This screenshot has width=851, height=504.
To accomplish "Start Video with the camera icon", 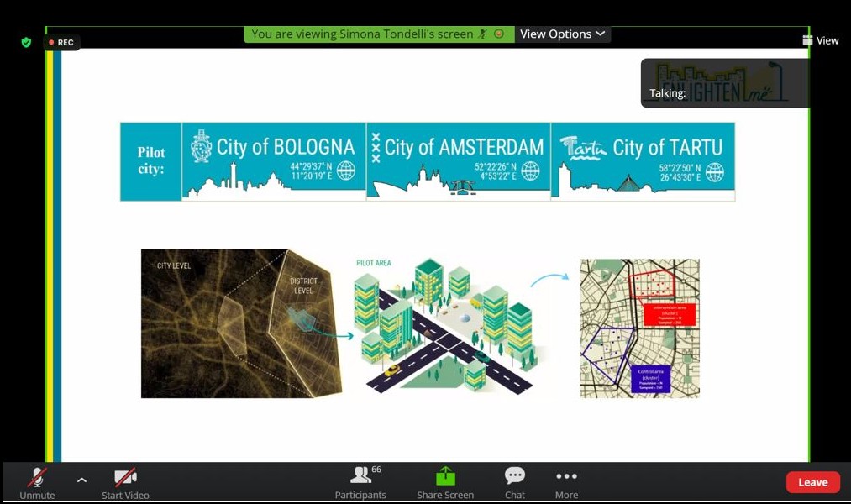I will 125,482.
